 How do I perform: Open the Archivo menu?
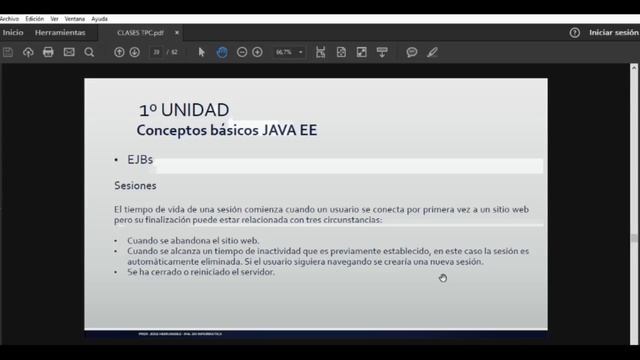coord(9,19)
